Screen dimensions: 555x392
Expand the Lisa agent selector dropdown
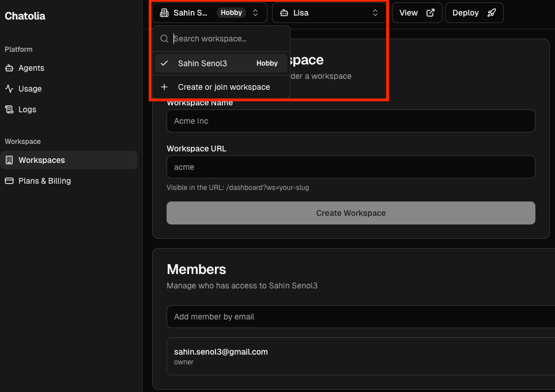[x=329, y=13]
